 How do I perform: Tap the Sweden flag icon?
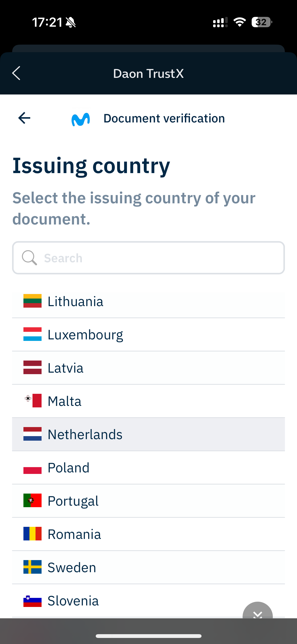(x=32, y=567)
